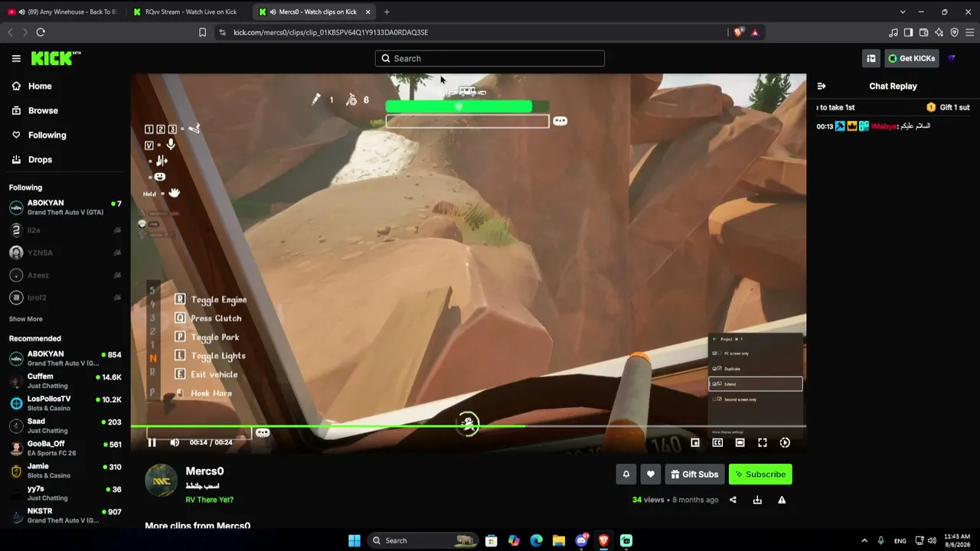Collapse the Chat Replay panel
The height and width of the screenshot is (551, 980).
(822, 86)
